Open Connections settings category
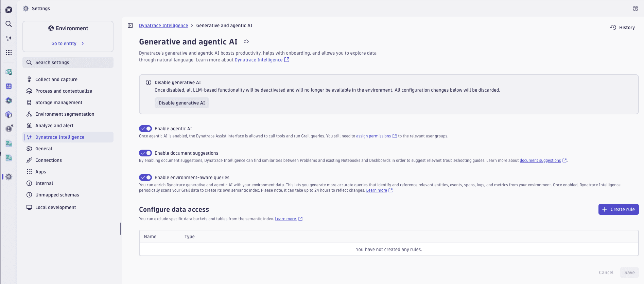This screenshot has width=644, height=284. pyautogui.click(x=68, y=160)
